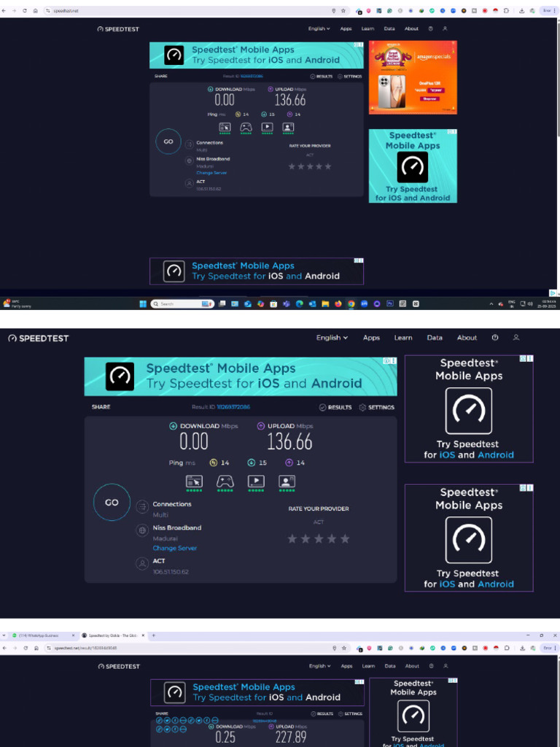Screen dimensions: 560x747
Task: Click gaming controller icon in middle screenshot
Action: tap(225, 481)
